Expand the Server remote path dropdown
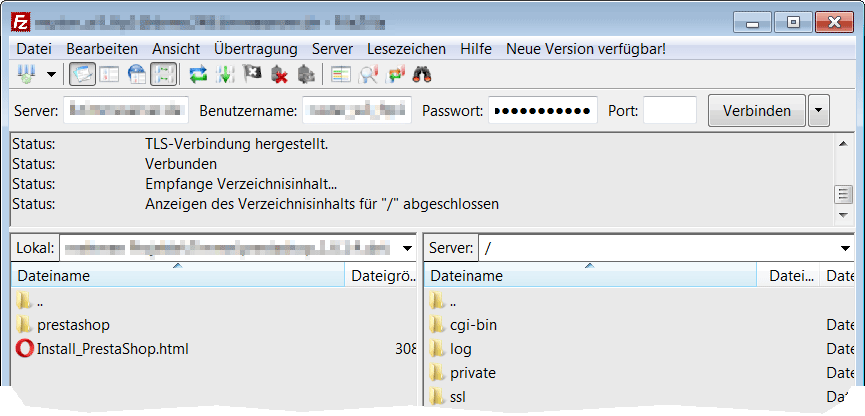Screen dimensions: 865x416 coord(846,248)
